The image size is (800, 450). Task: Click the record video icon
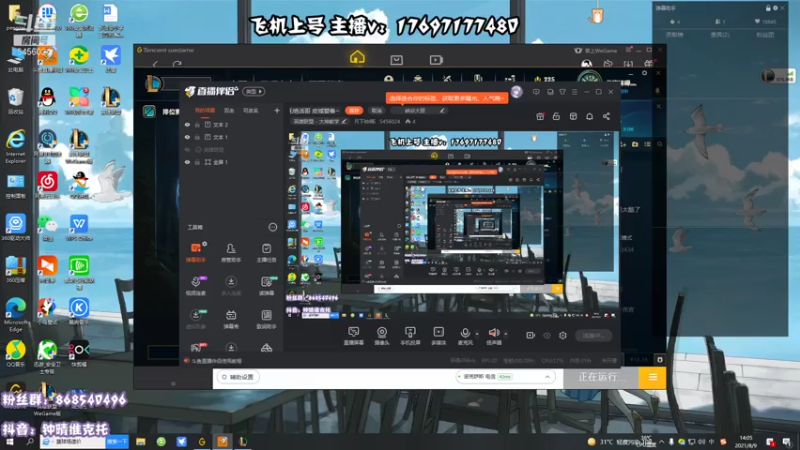tap(531, 335)
